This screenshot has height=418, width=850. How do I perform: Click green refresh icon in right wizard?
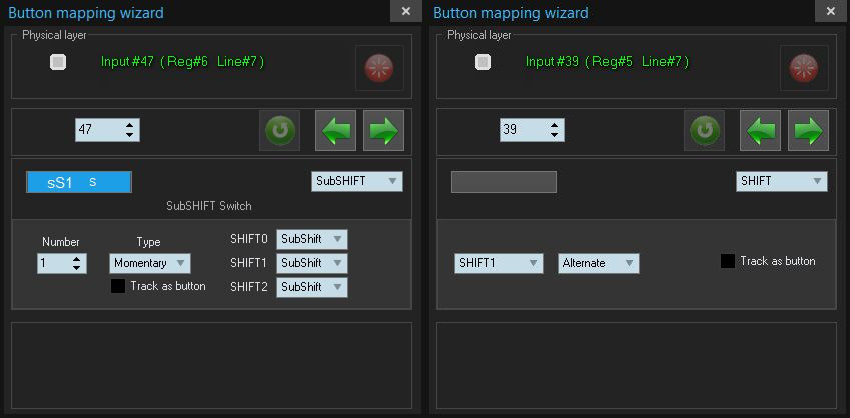[x=705, y=131]
